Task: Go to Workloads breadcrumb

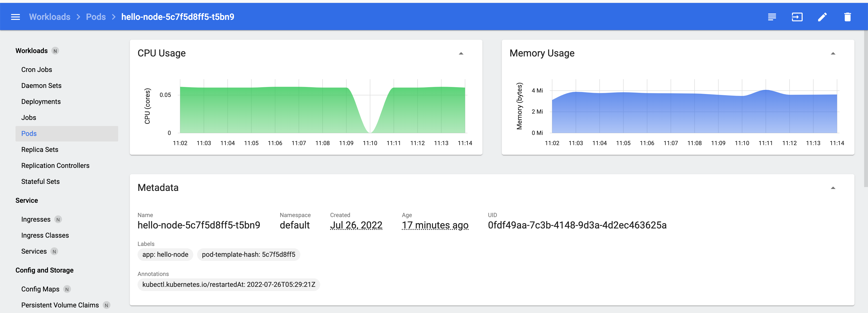Action: pos(50,17)
